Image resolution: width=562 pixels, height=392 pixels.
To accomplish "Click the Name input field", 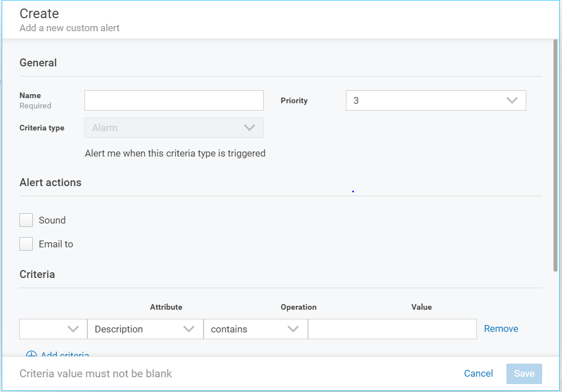I will [174, 100].
